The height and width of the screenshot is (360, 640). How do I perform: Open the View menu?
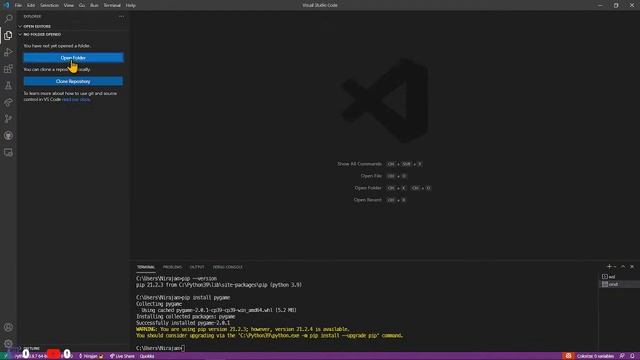pyautogui.click(x=69, y=5)
